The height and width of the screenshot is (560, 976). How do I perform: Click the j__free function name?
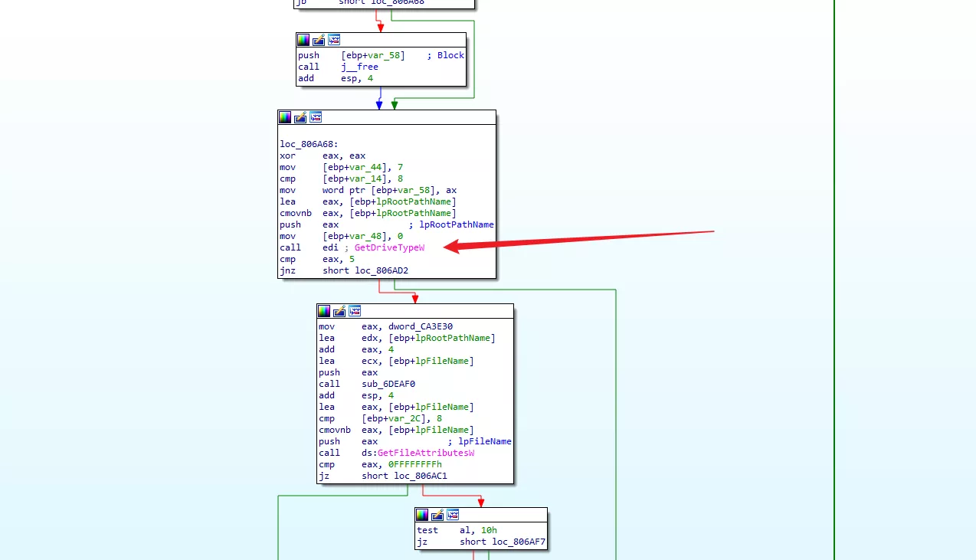(359, 67)
